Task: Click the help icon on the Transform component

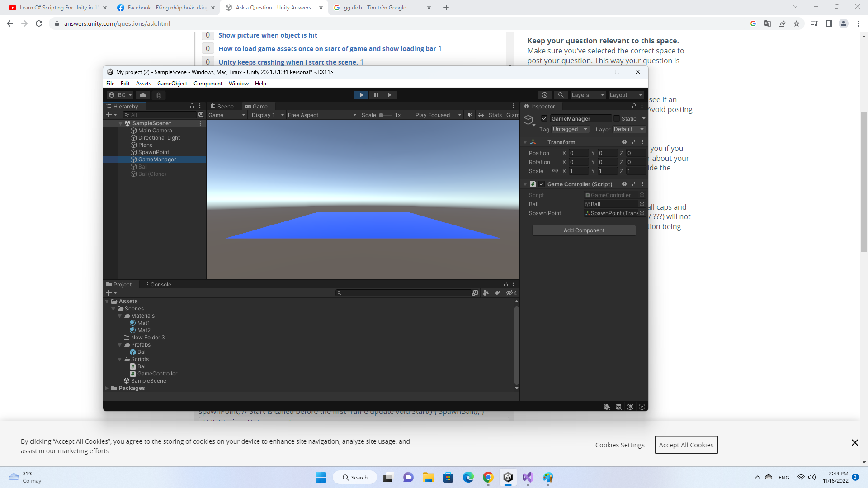Action: [x=624, y=142]
